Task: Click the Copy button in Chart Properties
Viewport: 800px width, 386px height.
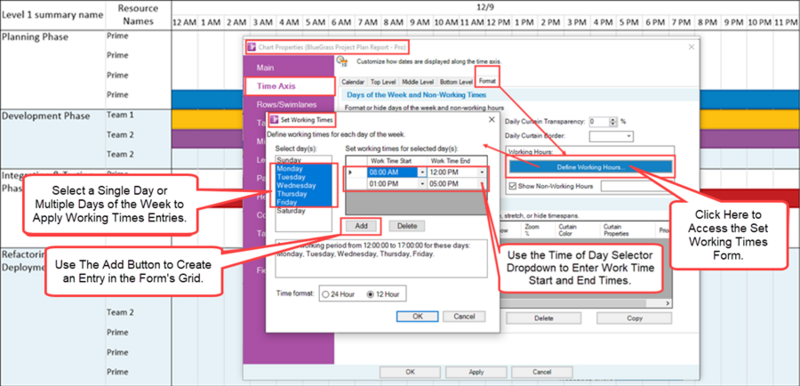Action: [x=634, y=318]
